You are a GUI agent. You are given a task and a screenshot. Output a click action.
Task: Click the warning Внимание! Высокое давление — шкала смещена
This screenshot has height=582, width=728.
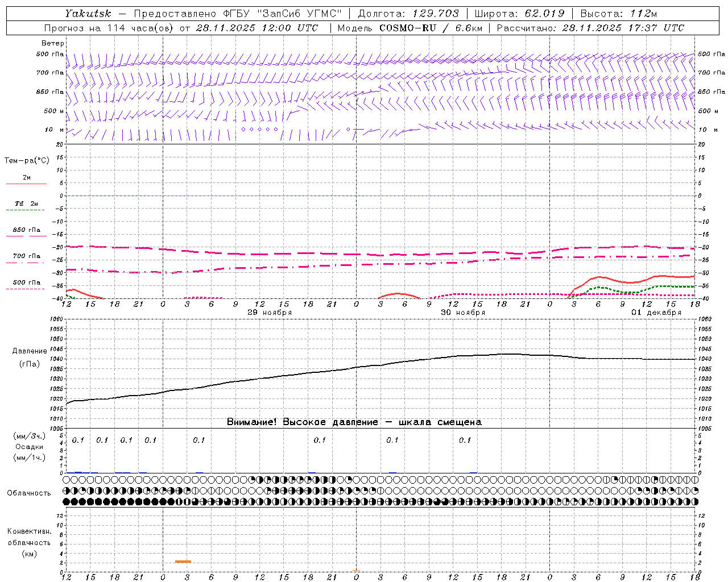pyautogui.click(x=354, y=422)
